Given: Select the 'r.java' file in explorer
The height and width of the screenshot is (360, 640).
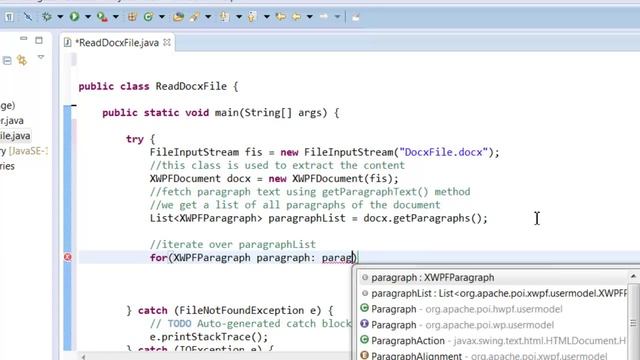Looking at the screenshot, I should [12, 120].
